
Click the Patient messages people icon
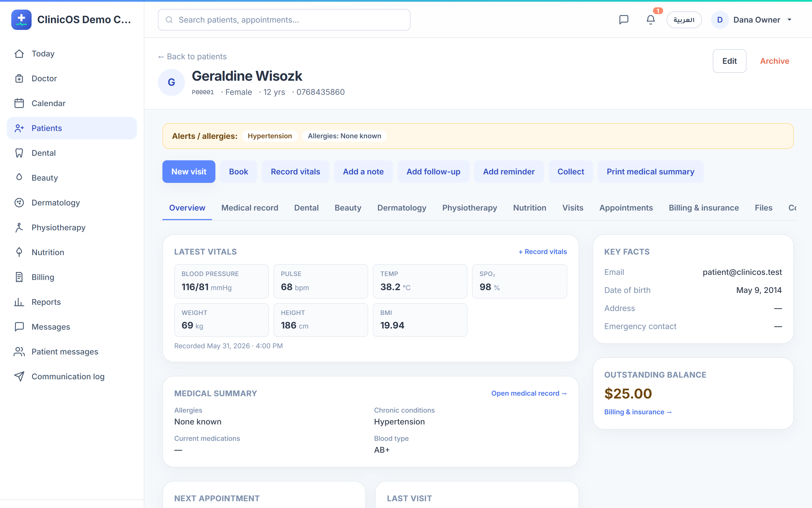19,352
